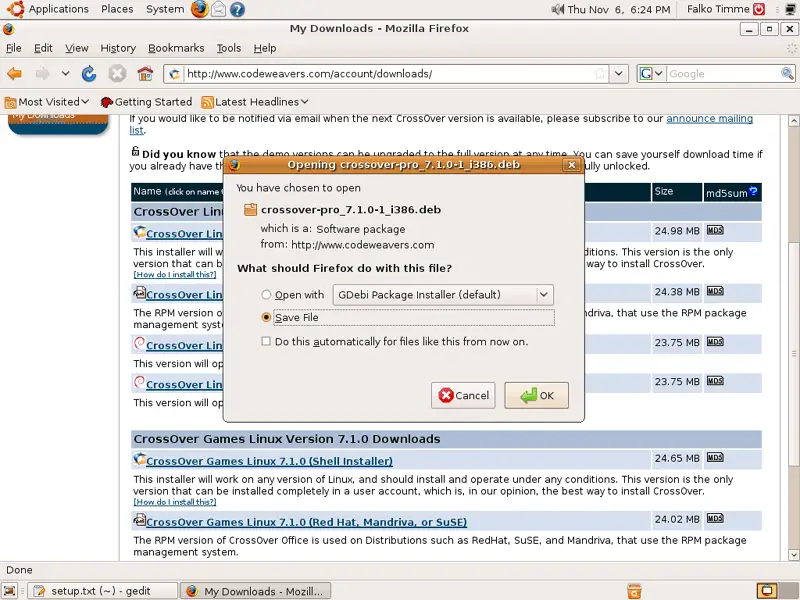Open the View menu
The height and width of the screenshot is (600, 800).
tap(77, 48)
